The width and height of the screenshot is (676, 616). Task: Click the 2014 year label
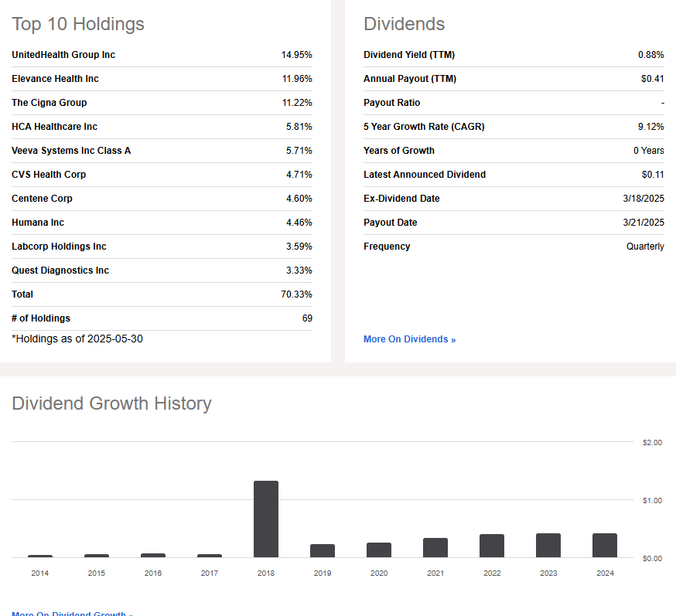[39, 573]
